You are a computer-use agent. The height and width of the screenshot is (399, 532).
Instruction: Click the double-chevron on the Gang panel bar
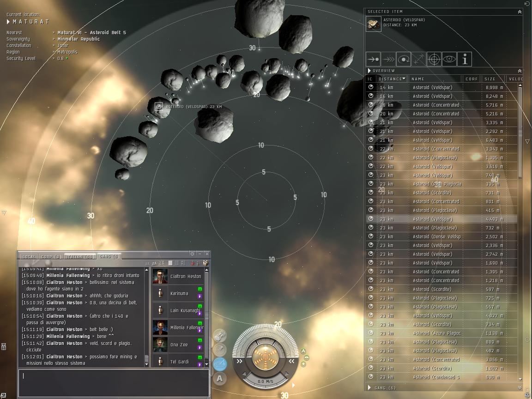520,388
